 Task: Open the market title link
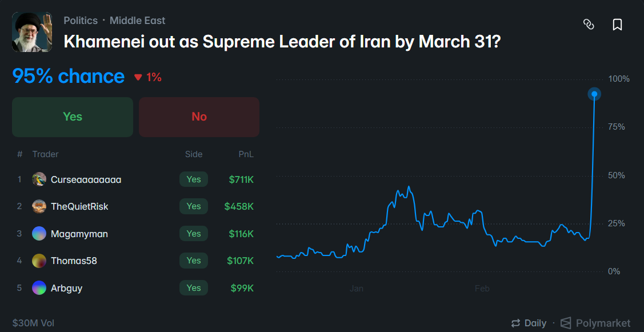282,42
